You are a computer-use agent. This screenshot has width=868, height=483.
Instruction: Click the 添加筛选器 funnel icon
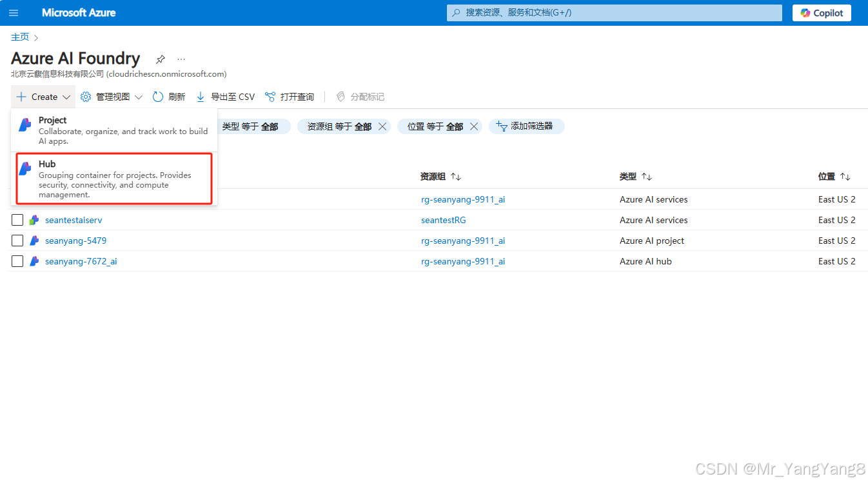(502, 126)
